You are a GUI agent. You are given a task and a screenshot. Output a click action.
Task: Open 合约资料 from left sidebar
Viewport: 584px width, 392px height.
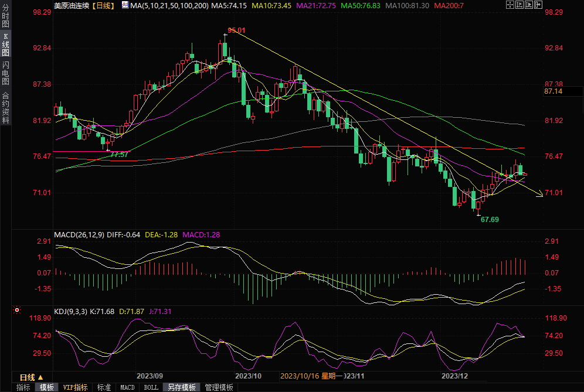[5, 108]
